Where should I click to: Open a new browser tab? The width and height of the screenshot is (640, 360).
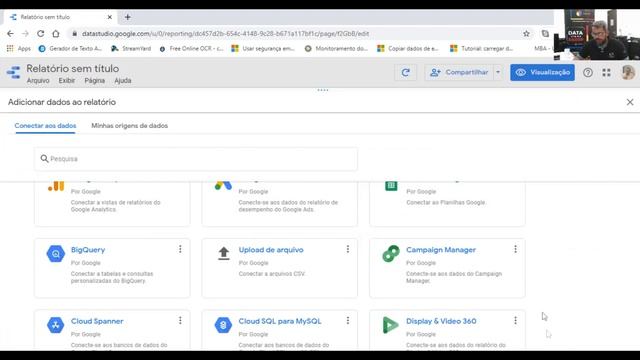coord(128,17)
